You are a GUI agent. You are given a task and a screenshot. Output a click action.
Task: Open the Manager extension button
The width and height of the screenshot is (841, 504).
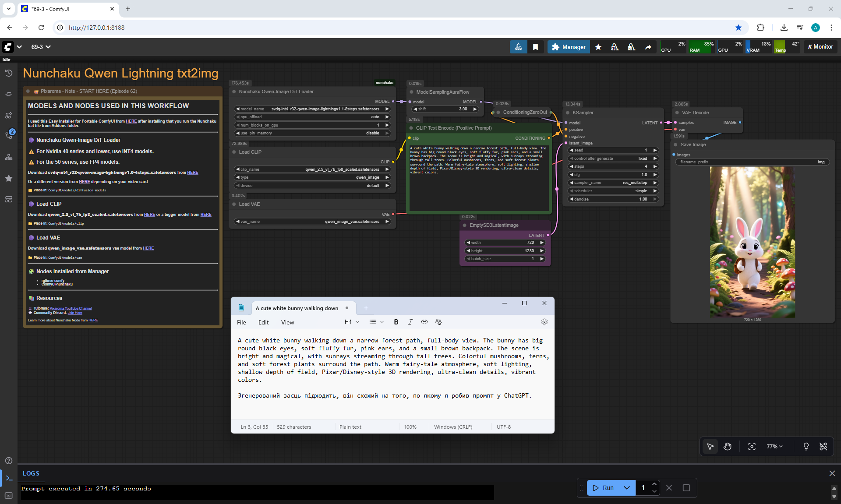(569, 47)
